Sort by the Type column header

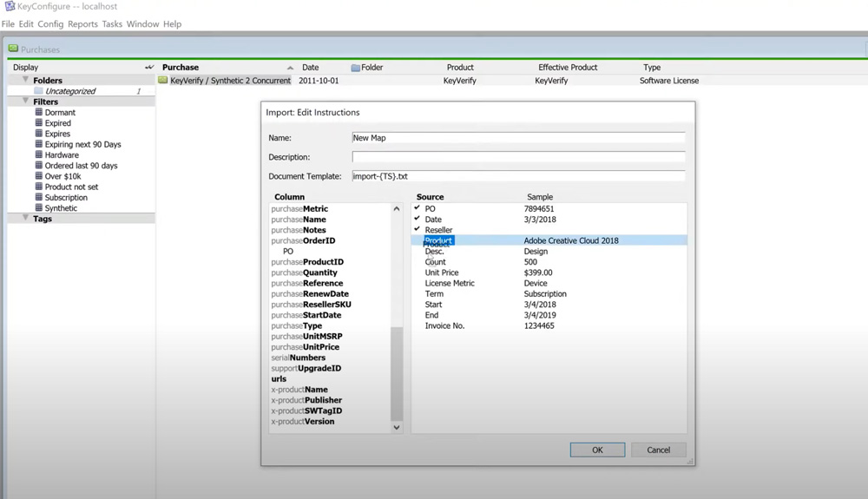click(x=652, y=67)
